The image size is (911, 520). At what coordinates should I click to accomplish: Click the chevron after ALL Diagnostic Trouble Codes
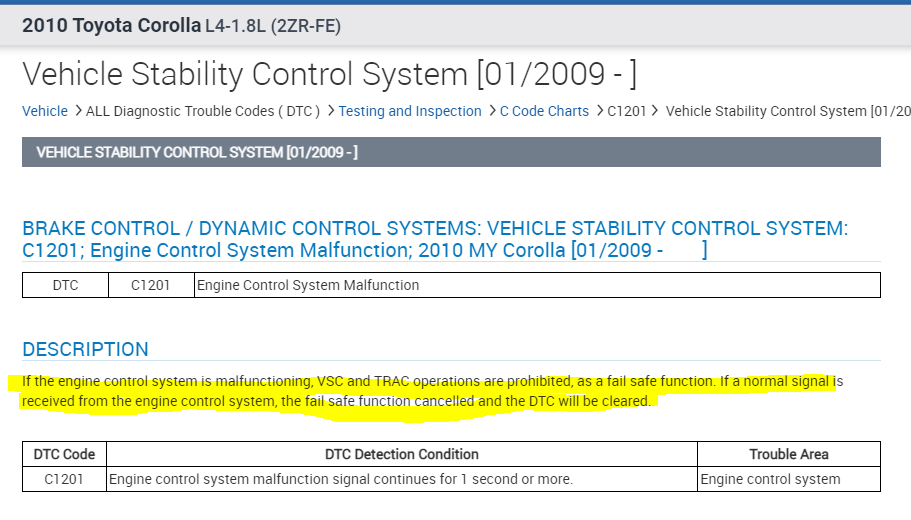click(329, 111)
